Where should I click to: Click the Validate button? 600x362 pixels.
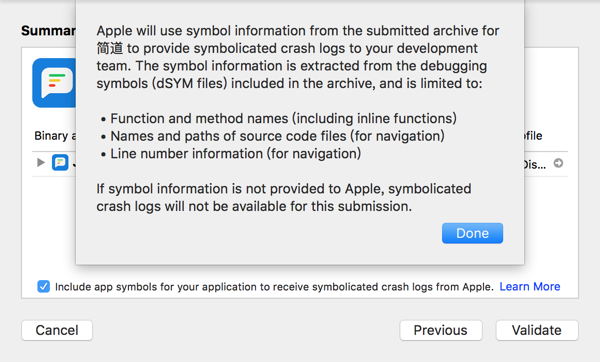pyautogui.click(x=537, y=330)
